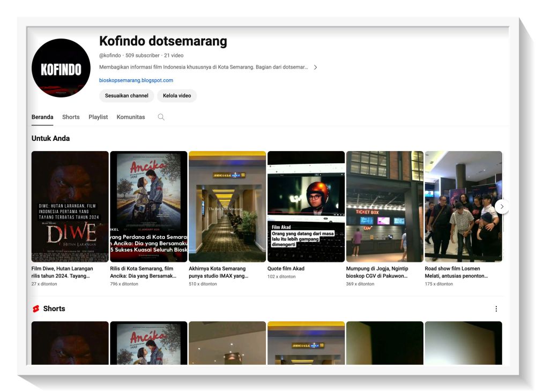Click the '27 x ditonton' view count

pyautogui.click(x=44, y=284)
